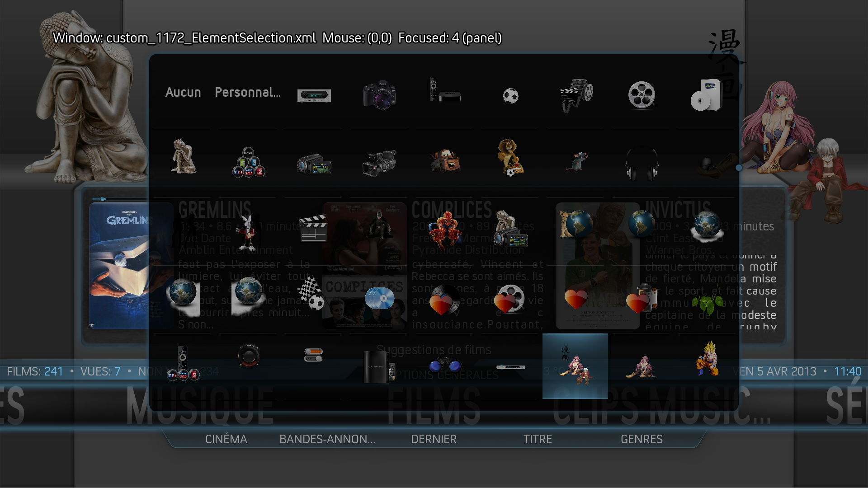Choose the heart with film reel icon
The width and height of the screenshot is (868, 488).
[509, 299]
